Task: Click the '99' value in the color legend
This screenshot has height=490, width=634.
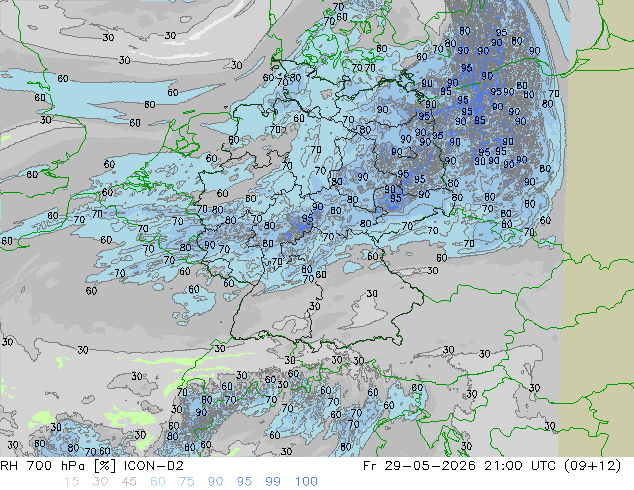Action: pyautogui.click(x=273, y=482)
